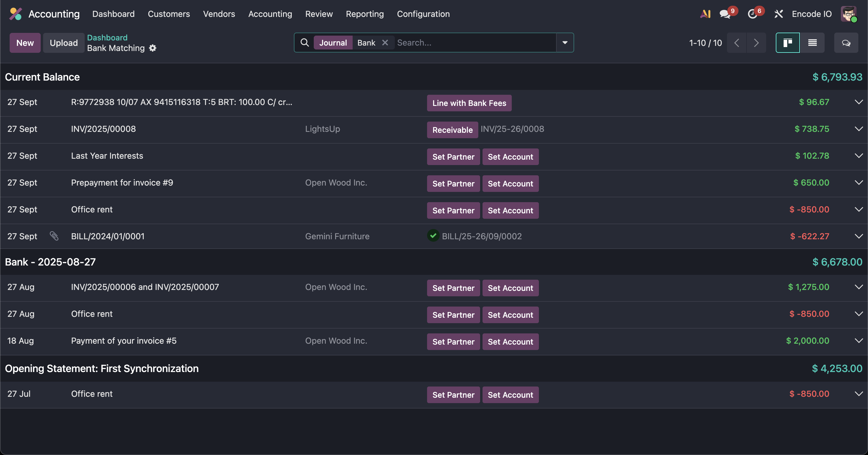Open the activities clock icon

752,14
